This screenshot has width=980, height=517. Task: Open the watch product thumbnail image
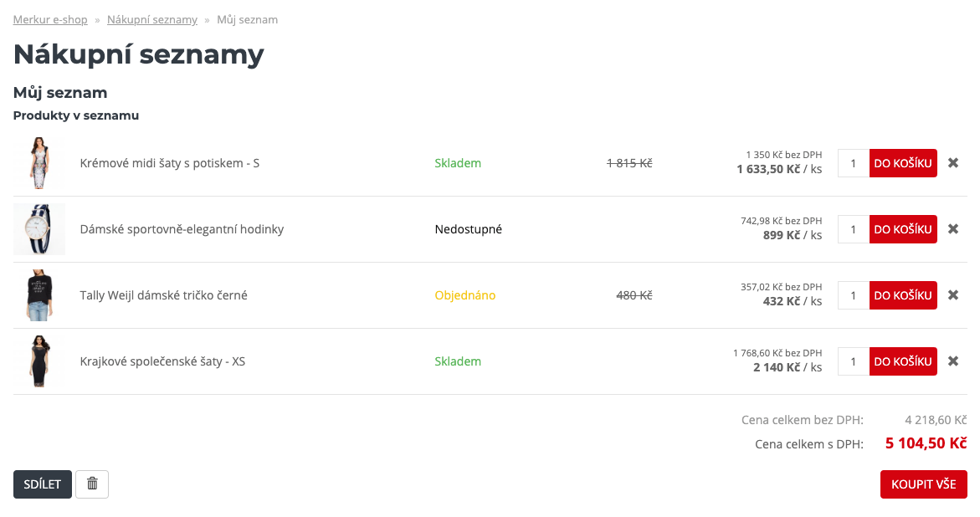39,229
